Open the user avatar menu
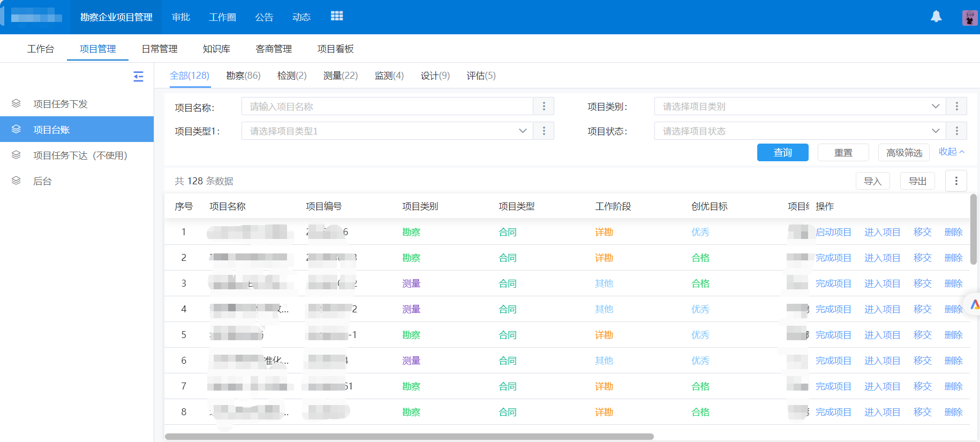Image resolution: width=980 pixels, height=442 pixels. point(969,18)
